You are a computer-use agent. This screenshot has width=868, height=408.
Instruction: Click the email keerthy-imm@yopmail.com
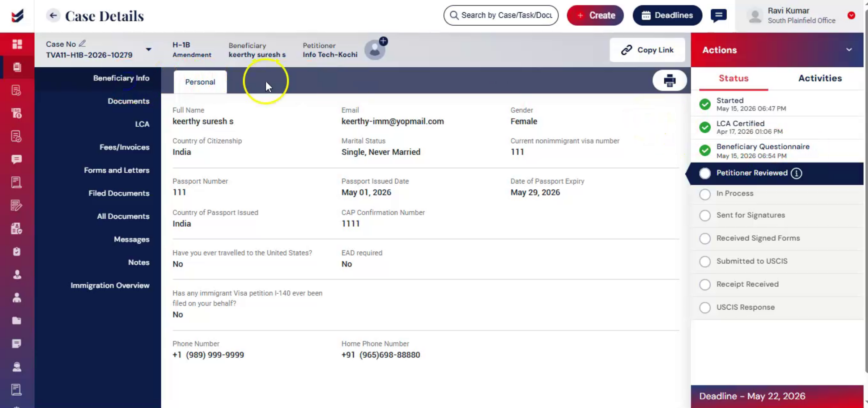click(x=392, y=121)
